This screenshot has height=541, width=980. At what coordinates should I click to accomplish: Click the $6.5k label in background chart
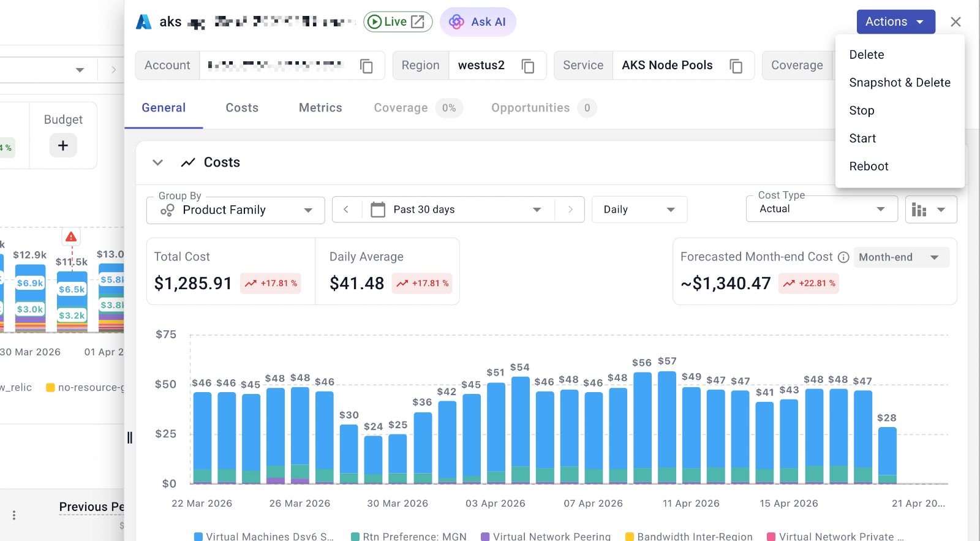(x=72, y=289)
